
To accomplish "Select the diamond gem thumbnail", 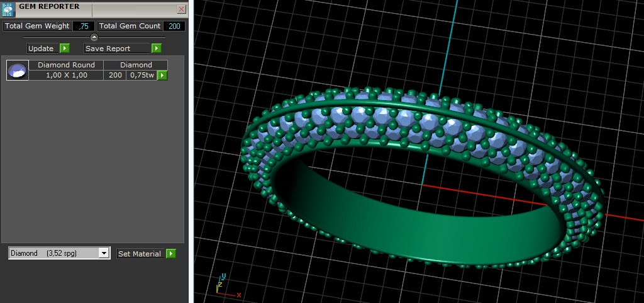I will click(18, 71).
